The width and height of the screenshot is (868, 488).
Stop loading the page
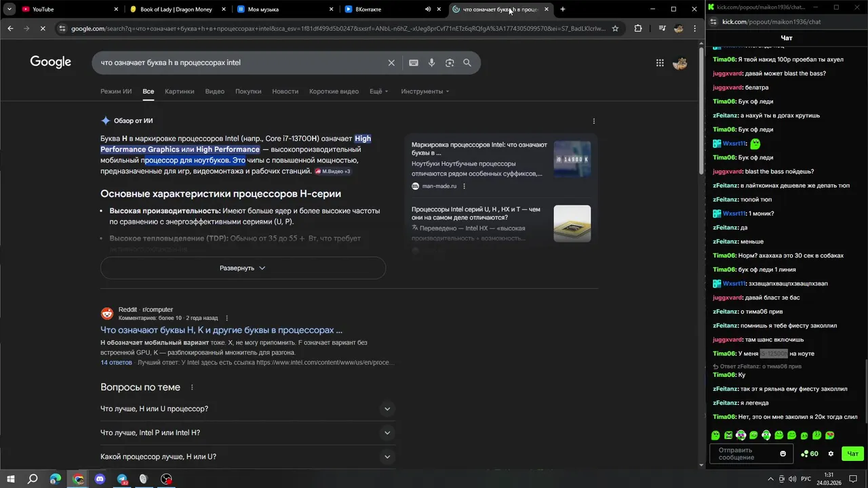pyautogui.click(x=43, y=28)
